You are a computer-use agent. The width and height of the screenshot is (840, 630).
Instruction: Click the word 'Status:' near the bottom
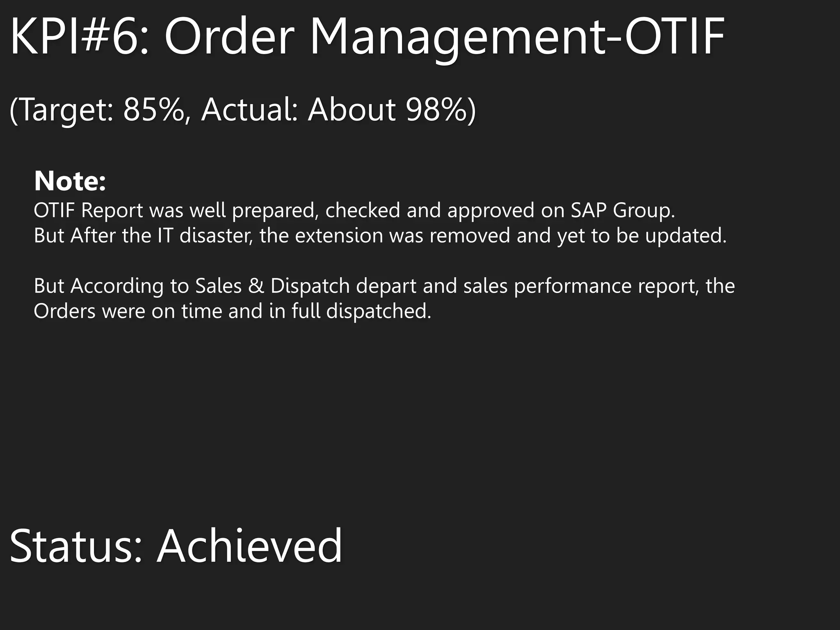click(x=76, y=546)
